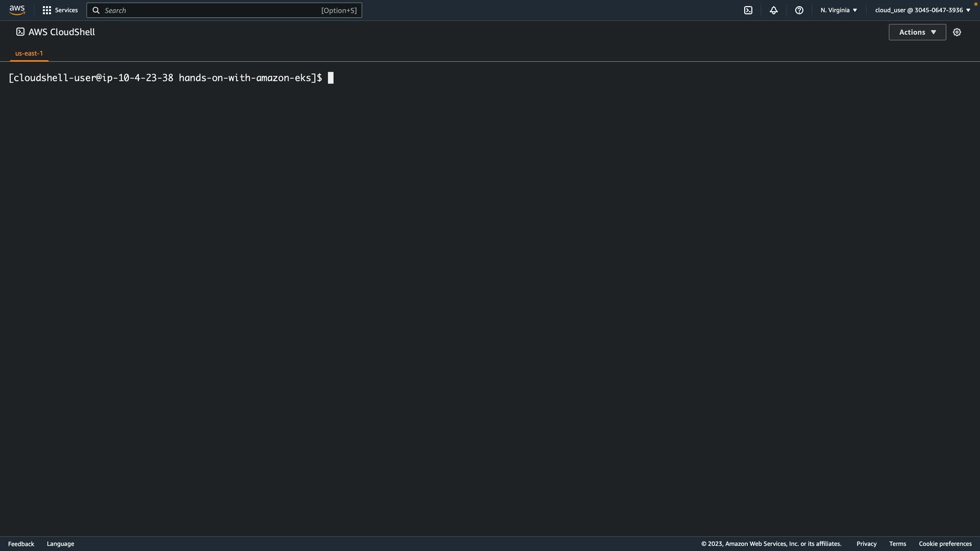Click the CloudShell icon beside the title
The width and height of the screenshot is (980, 551).
point(20,32)
